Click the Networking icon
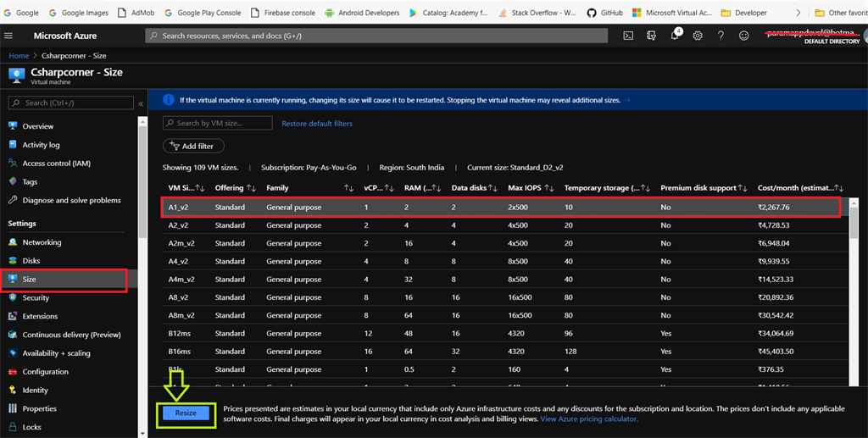This screenshot has width=868, height=438. (13, 242)
